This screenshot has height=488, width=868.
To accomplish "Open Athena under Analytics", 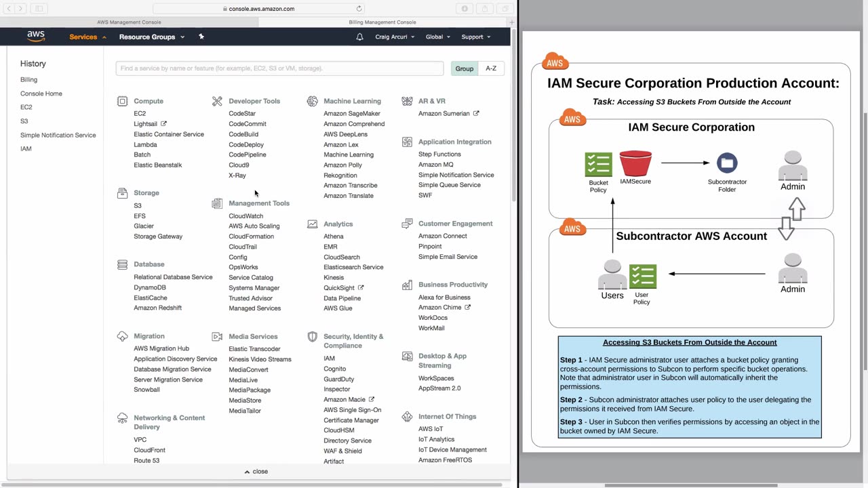I will (334, 237).
